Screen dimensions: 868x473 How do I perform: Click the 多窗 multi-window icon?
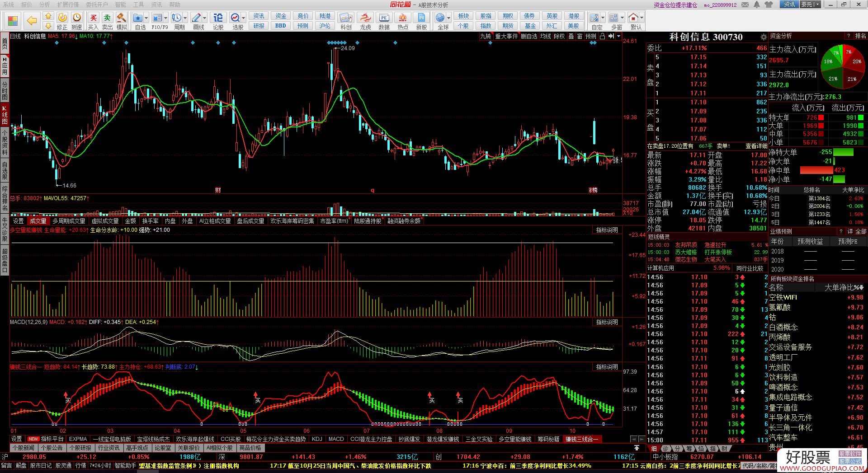click(x=614, y=18)
